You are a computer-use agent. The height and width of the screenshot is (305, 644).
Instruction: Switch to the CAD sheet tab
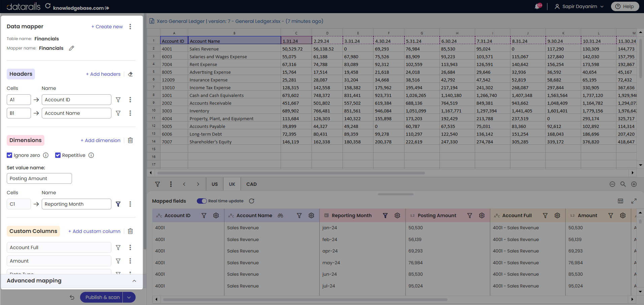coord(251,184)
